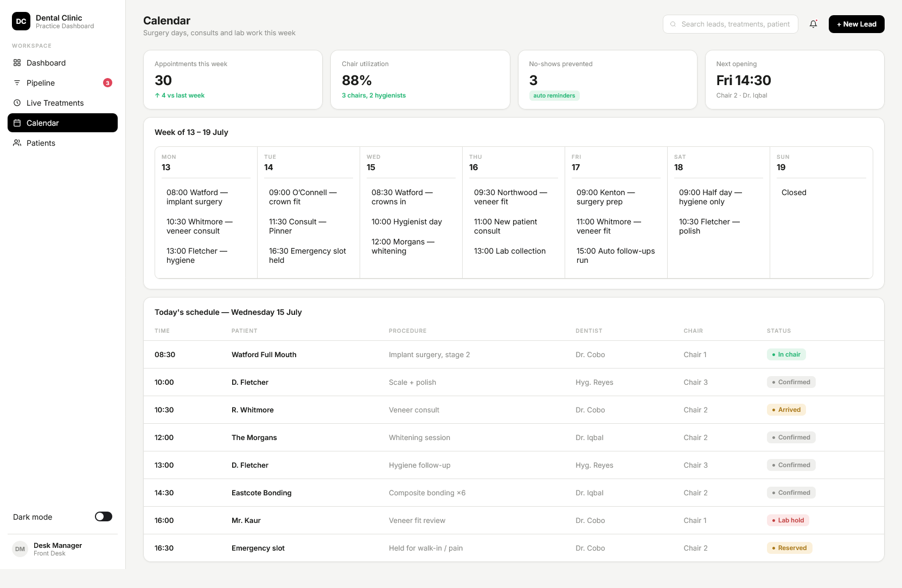Select Sunday 19 Closed entry

tap(794, 192)
